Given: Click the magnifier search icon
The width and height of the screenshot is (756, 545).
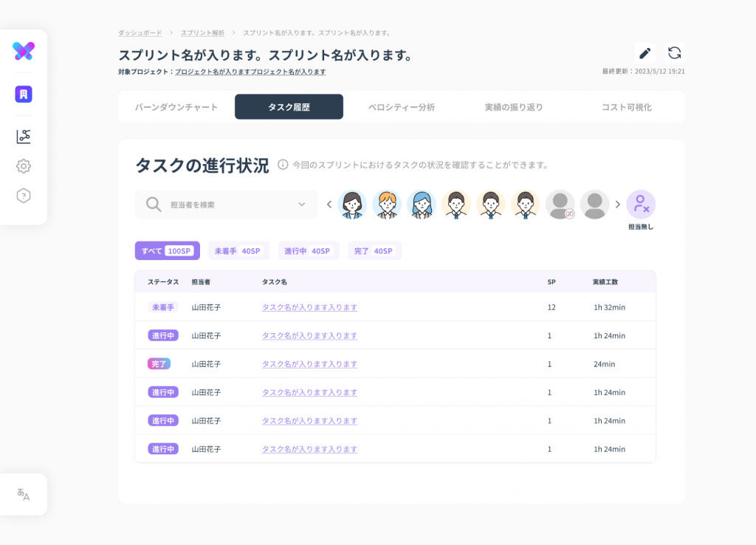Looking at the screenshot, I should [154, 205].
